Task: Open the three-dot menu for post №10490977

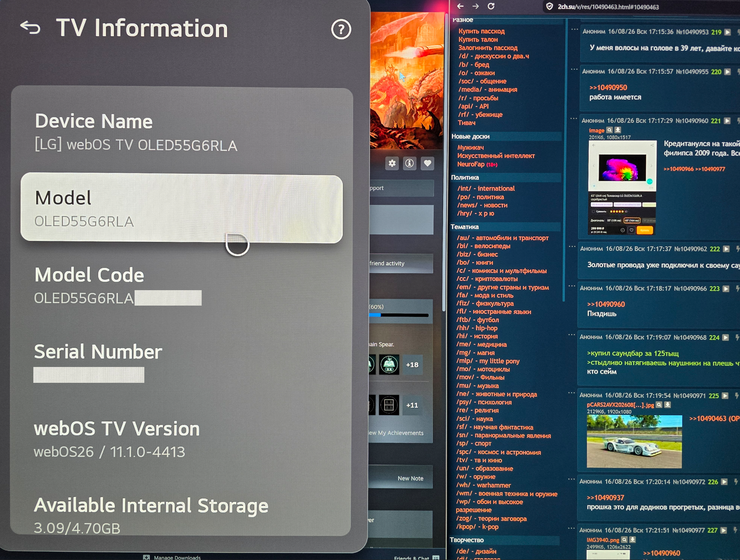Action: pos(571,528)
